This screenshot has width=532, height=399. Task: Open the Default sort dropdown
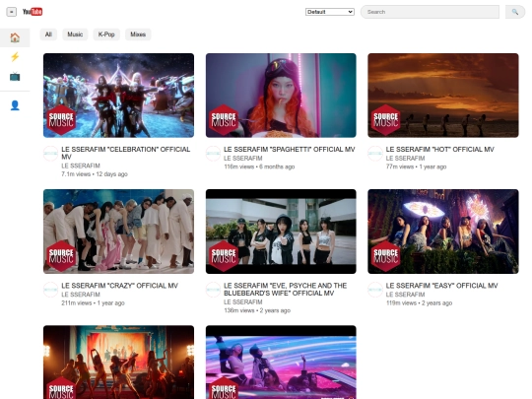[330, 12]
